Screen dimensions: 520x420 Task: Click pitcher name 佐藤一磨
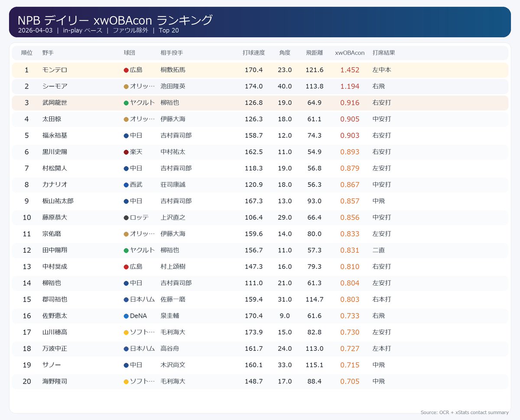pyautogui.click(x=173, y=299)
